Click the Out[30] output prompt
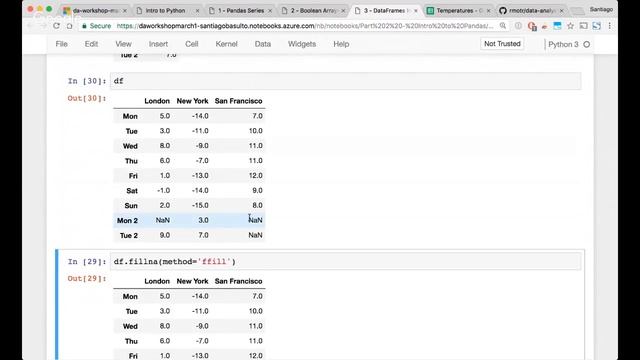Screen dimensions: 640x360 [x=87, y=98]
